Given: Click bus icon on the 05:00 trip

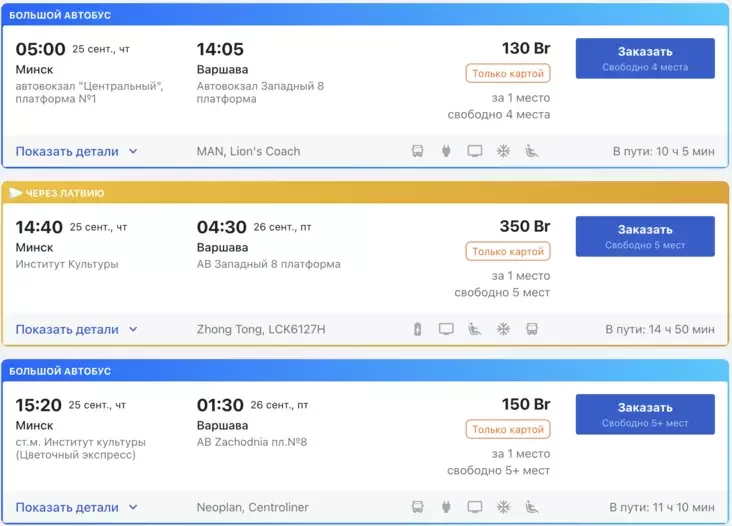Looking at the screenshot, I should (x=418, y=152).
